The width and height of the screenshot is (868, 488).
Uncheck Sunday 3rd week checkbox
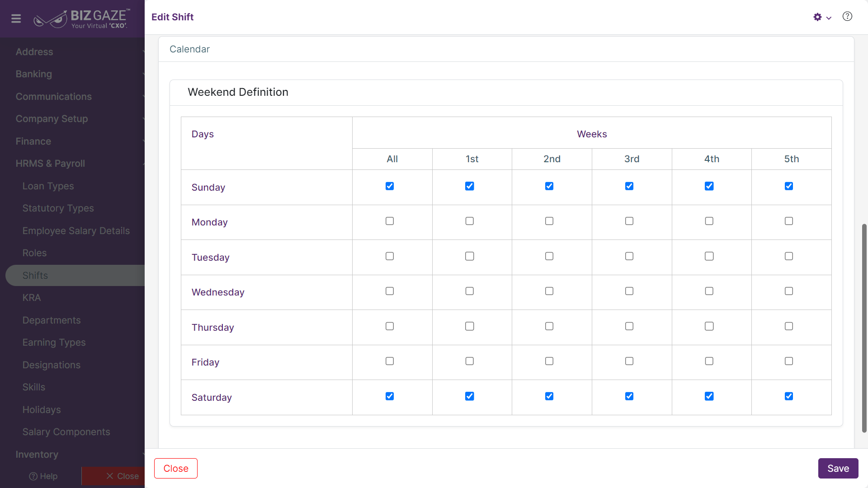click(x=629, y=186)
